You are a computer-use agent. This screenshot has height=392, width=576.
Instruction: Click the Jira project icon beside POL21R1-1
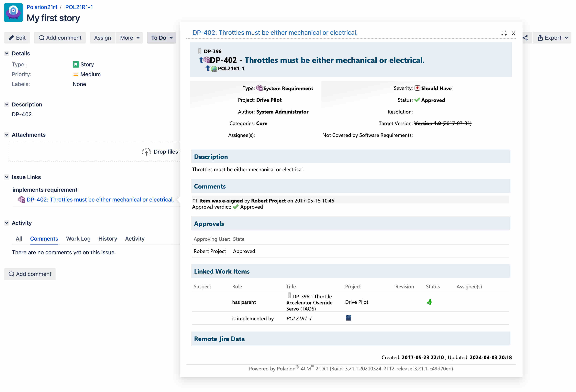(x=348, y=318)
